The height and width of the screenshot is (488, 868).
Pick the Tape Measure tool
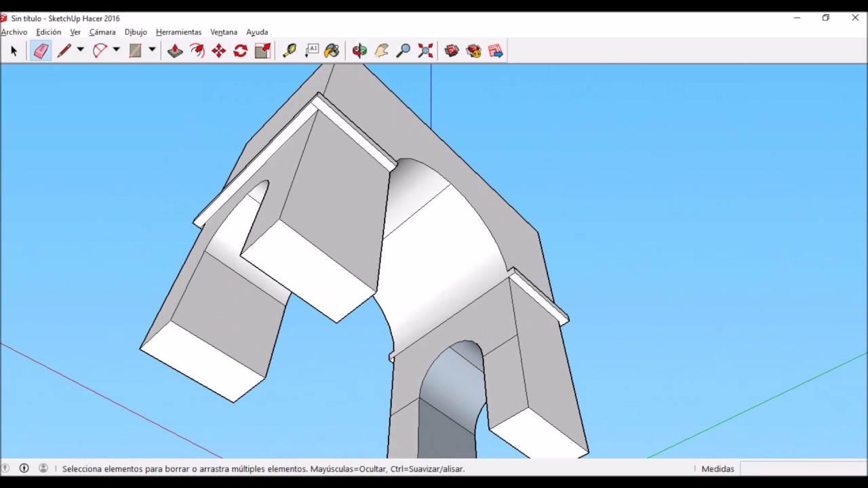290,51
